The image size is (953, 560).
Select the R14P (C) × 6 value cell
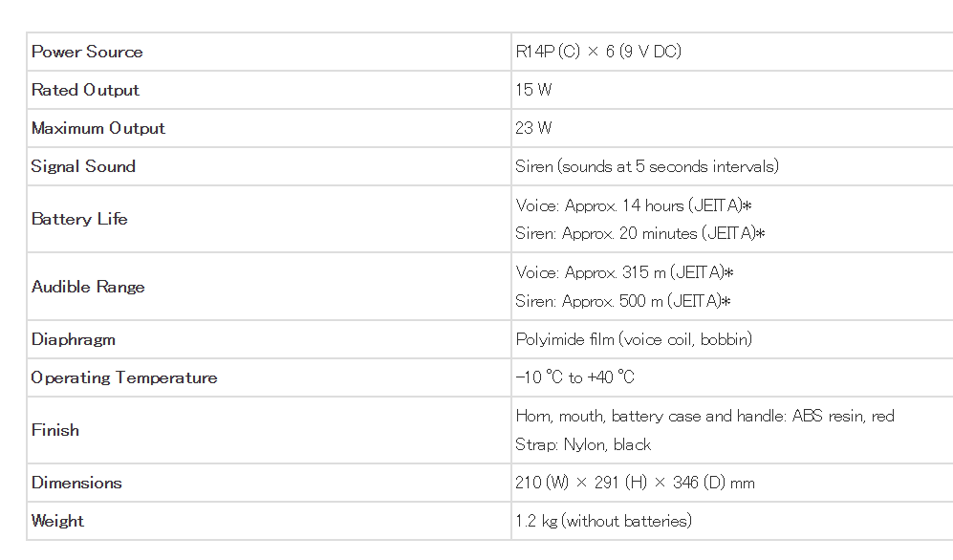coord(597,52)
